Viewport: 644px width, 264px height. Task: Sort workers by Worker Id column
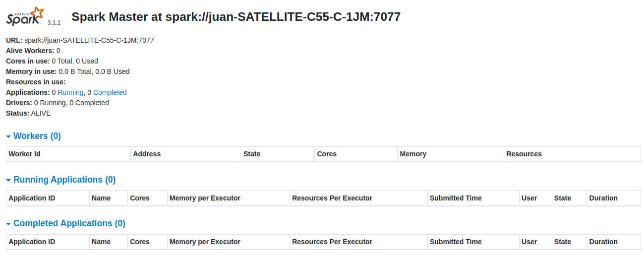click(x=24, y=154)
